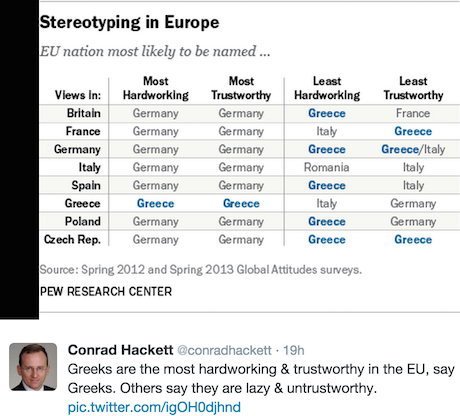Click Conrad Hackett's profile avatar

tap(33, 367)
